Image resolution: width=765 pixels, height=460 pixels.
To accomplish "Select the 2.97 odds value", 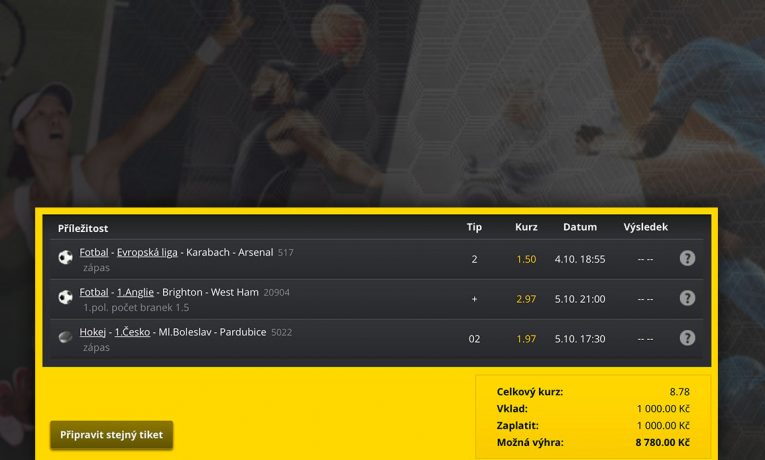I will tap(526, 299).
